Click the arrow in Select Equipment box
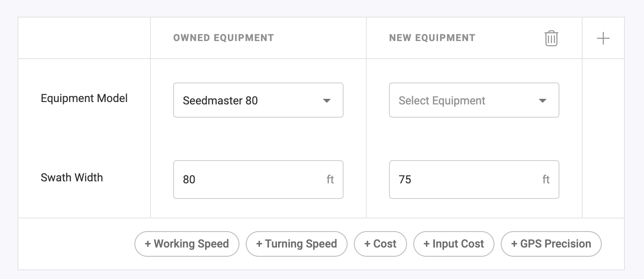Screen dimensions: 644x279 (x=542, y=100)
